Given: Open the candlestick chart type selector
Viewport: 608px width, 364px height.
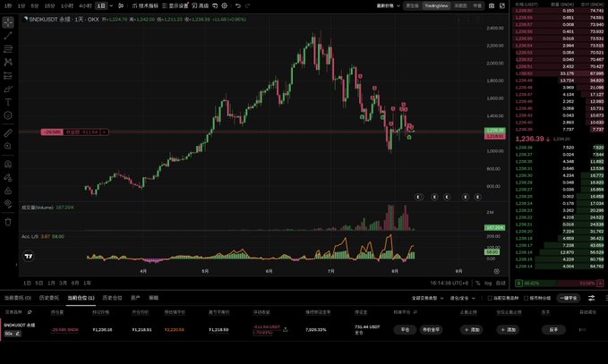Looking at the screenshot, I should coord(121,5).
